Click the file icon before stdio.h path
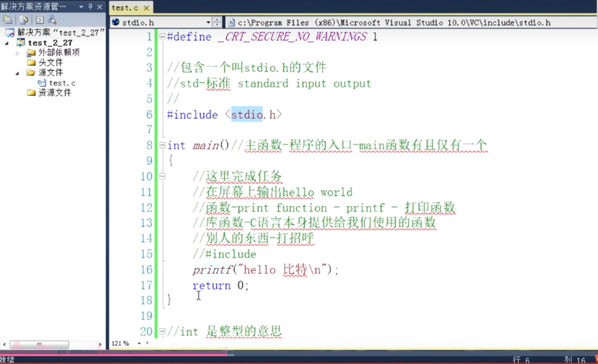 [231, 22]
